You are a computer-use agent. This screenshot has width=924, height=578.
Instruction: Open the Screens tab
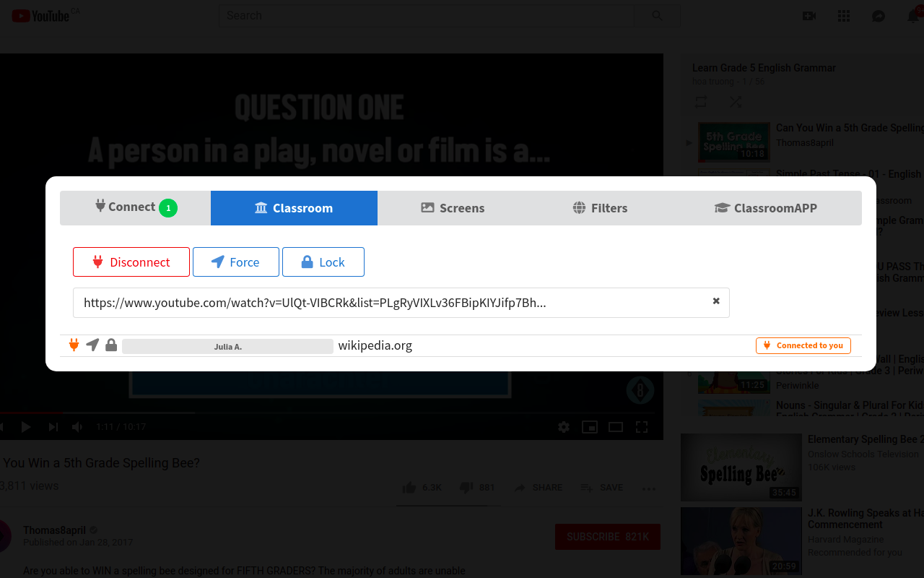pos(453,208)
